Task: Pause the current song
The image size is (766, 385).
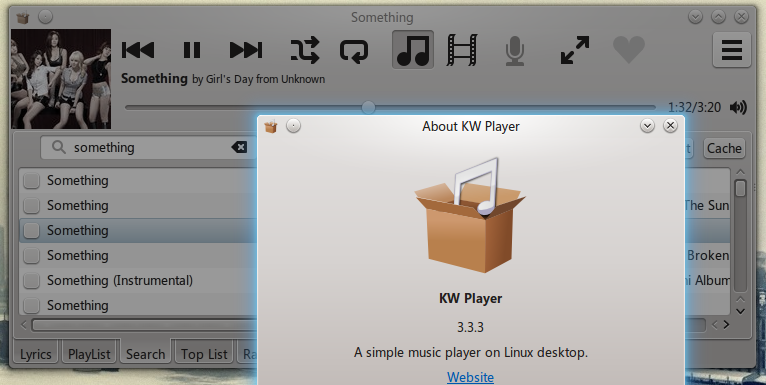Action: tap(192, 50)
